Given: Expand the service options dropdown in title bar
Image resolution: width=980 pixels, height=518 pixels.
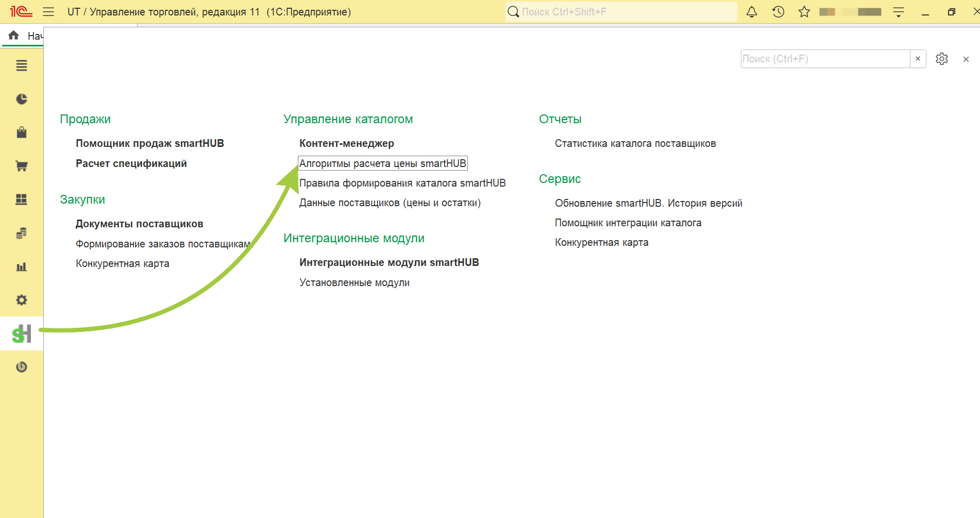Looking at the screenshot, I should tap(899, 12).
